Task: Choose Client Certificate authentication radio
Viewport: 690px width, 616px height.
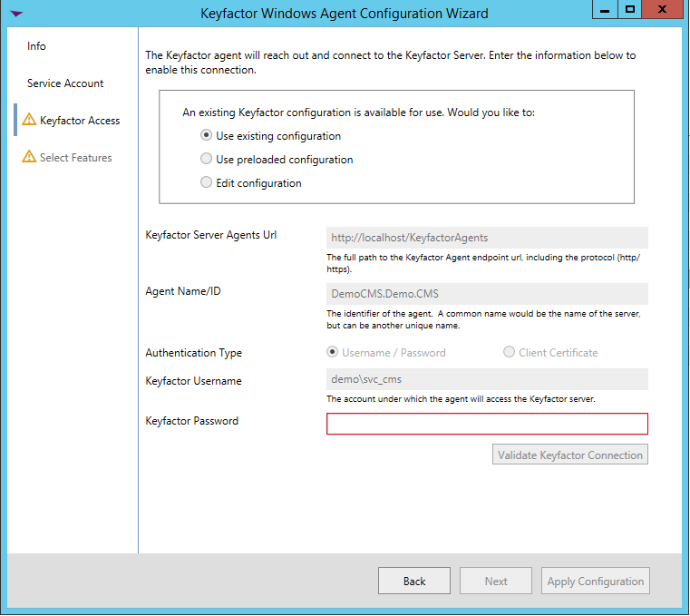Action: click(x=509, y=352)
